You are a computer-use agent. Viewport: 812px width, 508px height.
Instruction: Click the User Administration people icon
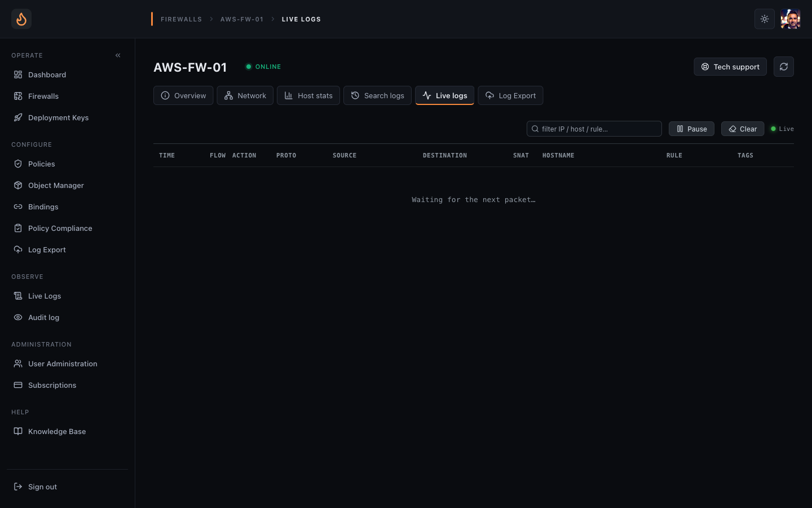pos(18,364)
